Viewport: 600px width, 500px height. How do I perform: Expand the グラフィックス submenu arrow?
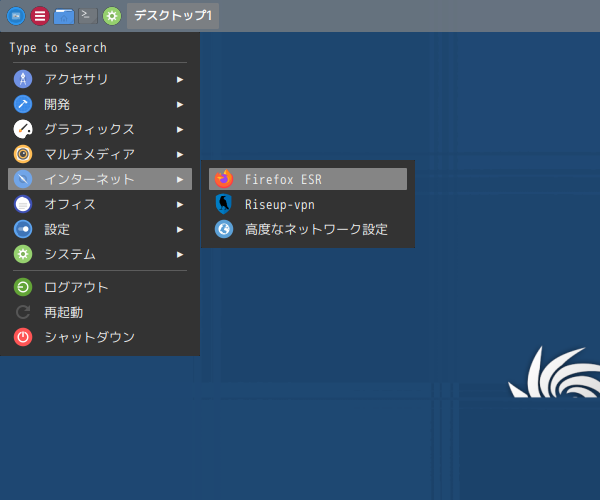[x=180, y=130]
